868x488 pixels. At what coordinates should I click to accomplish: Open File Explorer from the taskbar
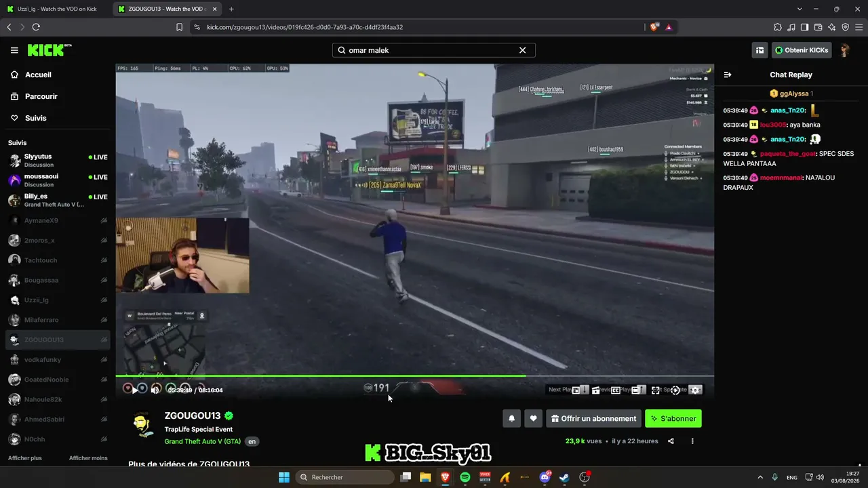425,477
